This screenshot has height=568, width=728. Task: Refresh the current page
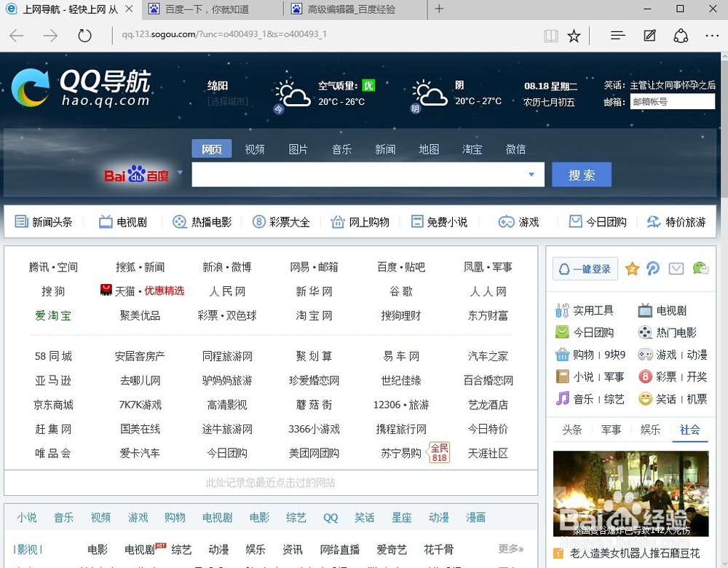[84, 36]
